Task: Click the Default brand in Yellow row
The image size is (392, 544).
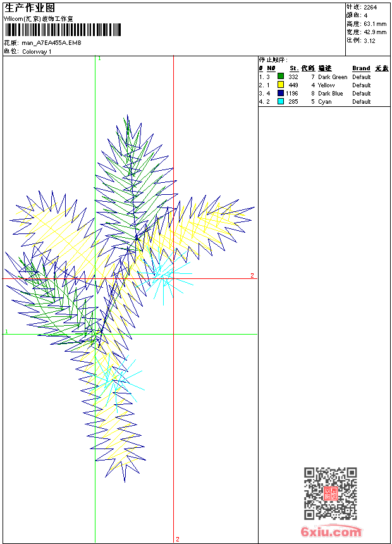Action: (x=362, y=85)
